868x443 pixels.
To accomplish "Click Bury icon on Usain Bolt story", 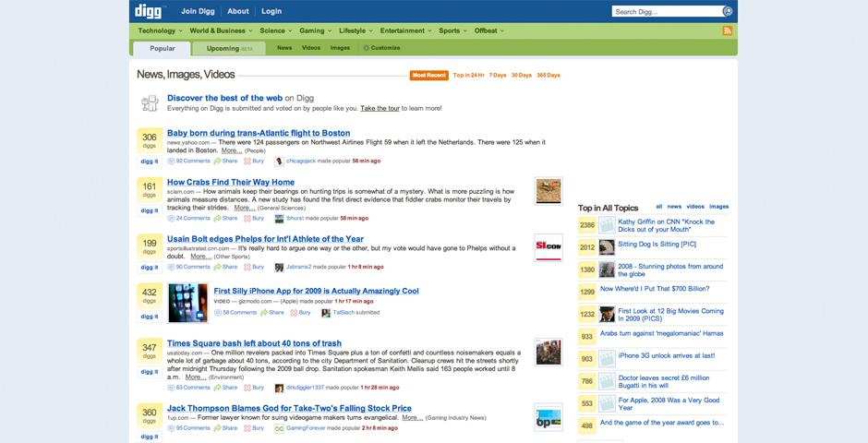I will [x=247, y=267].
